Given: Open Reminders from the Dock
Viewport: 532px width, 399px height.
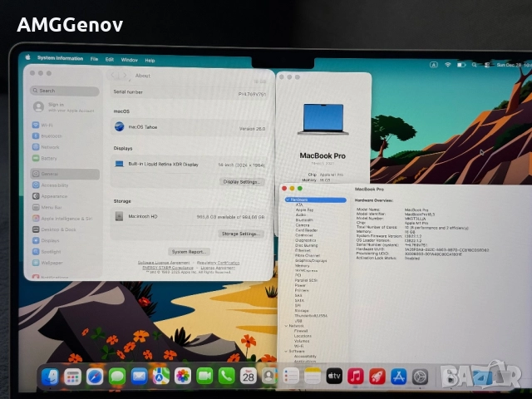Looking at the screenshot, I should click(x=291, y=377).
